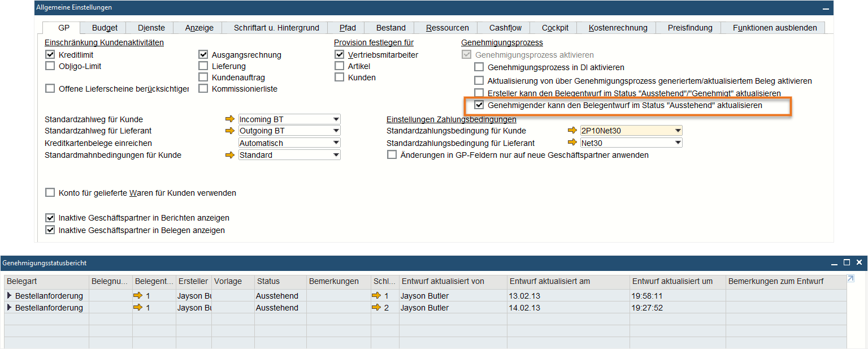Check Artikel under Provision festlegen für

(340, 66)
